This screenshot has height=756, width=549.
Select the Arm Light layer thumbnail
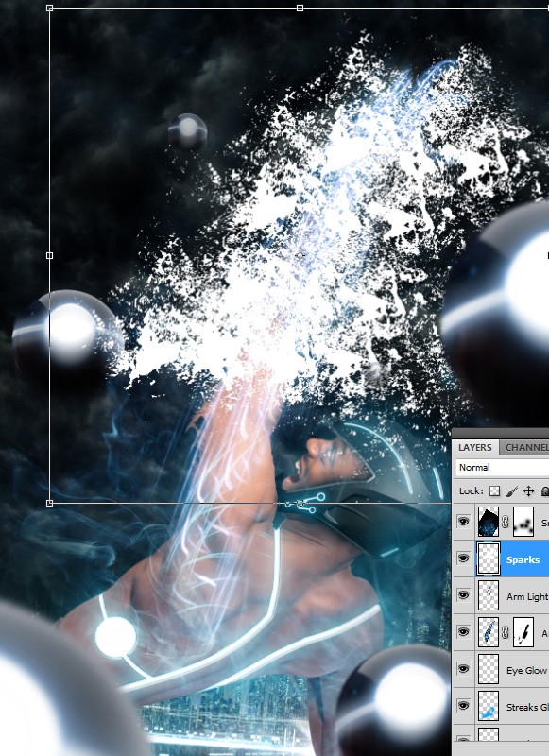click(x=488, y=595)
